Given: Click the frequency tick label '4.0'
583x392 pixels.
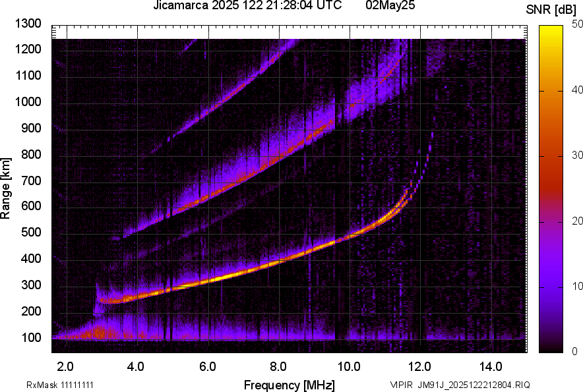Looking at the screenshot, I should coord(136,367).
